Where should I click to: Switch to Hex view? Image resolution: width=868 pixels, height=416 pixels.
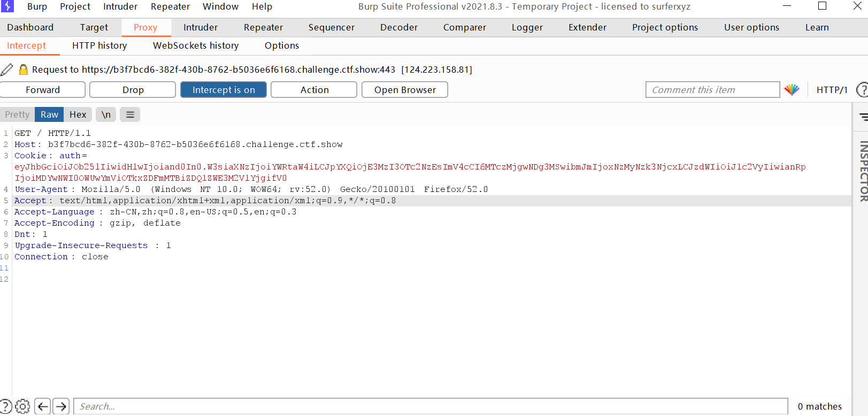[x=78, y=114]
